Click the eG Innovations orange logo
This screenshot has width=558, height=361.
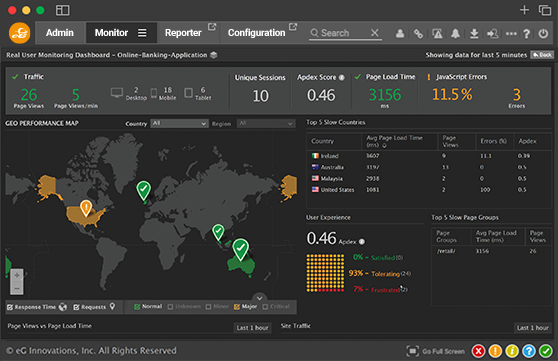[x=20, y=33]
